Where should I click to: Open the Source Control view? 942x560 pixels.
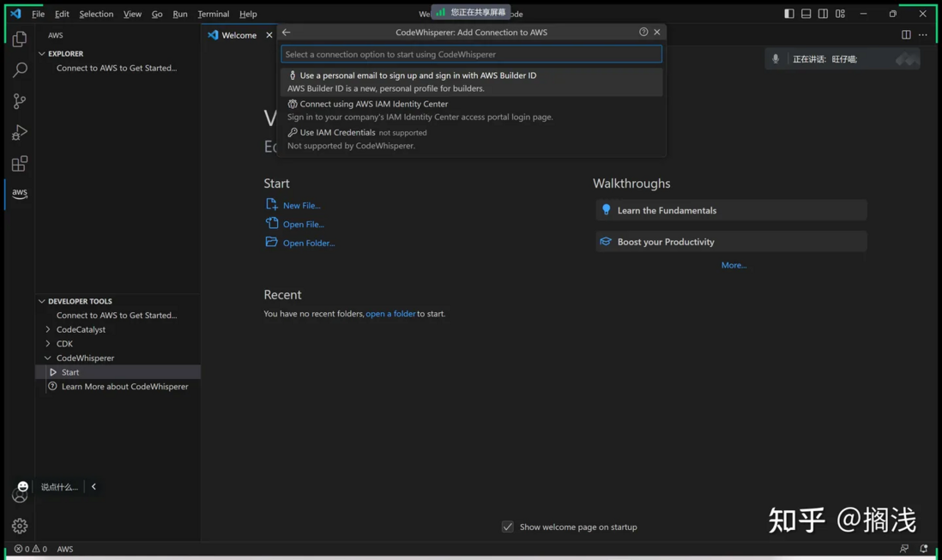(19, 101)
